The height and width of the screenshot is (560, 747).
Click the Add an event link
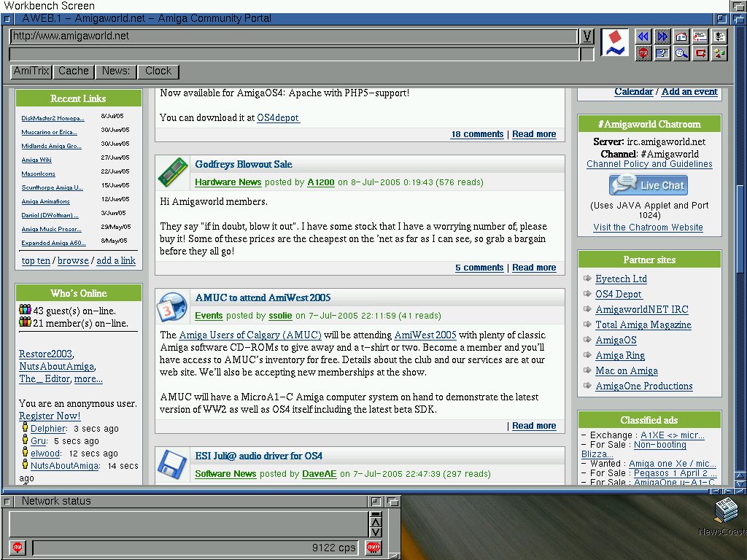point(689,91)
